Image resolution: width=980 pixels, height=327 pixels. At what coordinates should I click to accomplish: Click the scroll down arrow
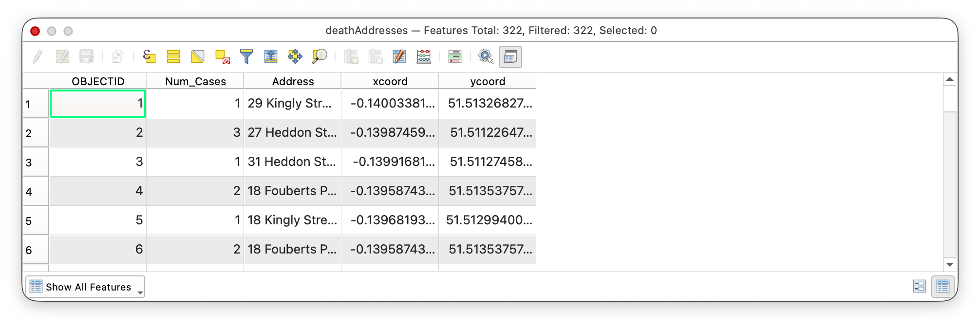click(x=949, y=265)
